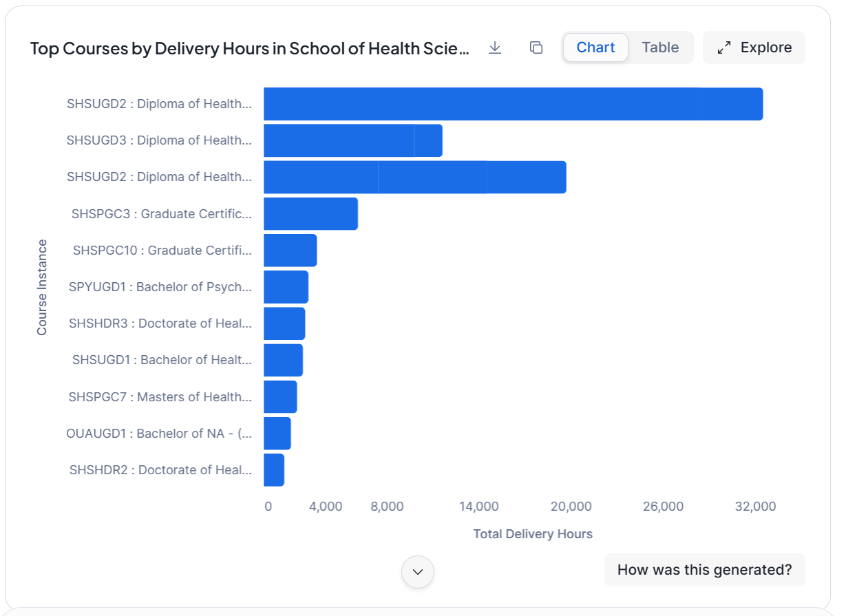The image size is (846, 616).
Task: Click the Total Delivery Hours axis title
Action: click(533, 534)
